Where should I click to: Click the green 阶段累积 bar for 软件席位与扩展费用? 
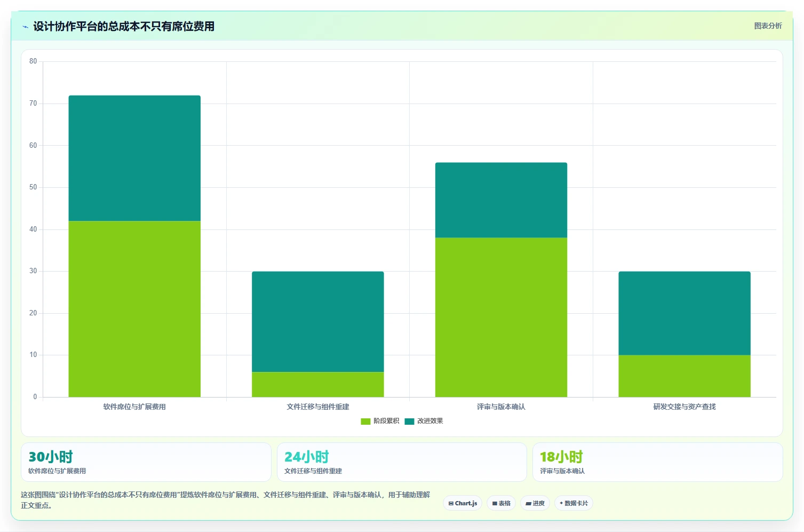[x=134, y=309]
